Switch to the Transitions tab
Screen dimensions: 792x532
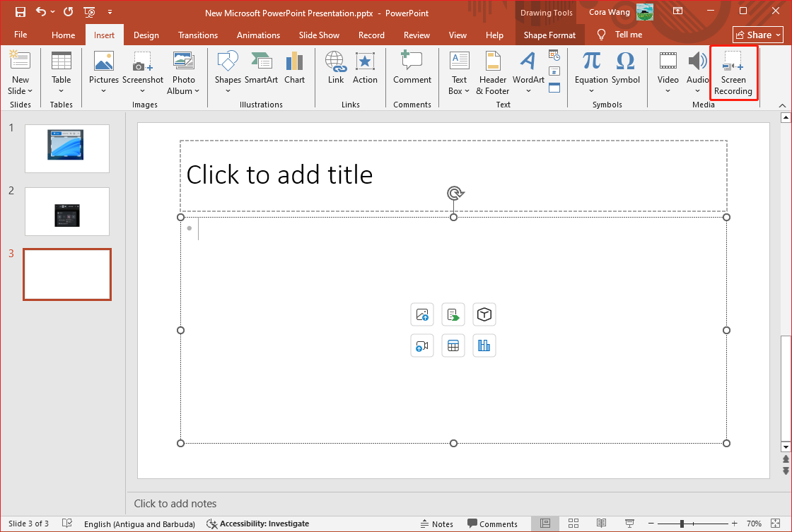[197, 34]
